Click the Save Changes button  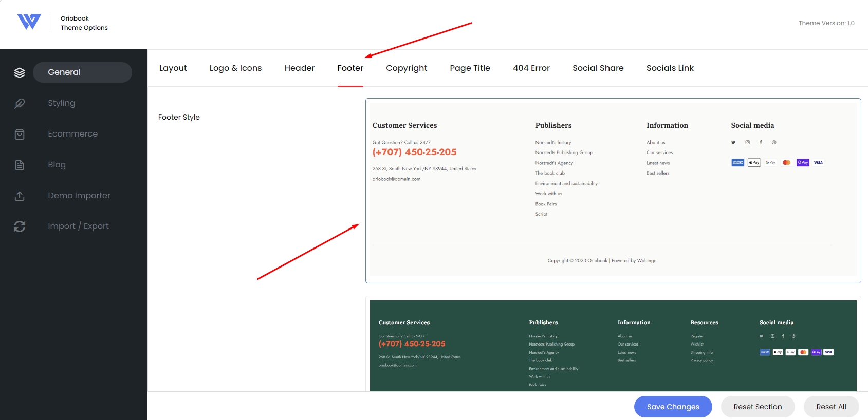673,407
